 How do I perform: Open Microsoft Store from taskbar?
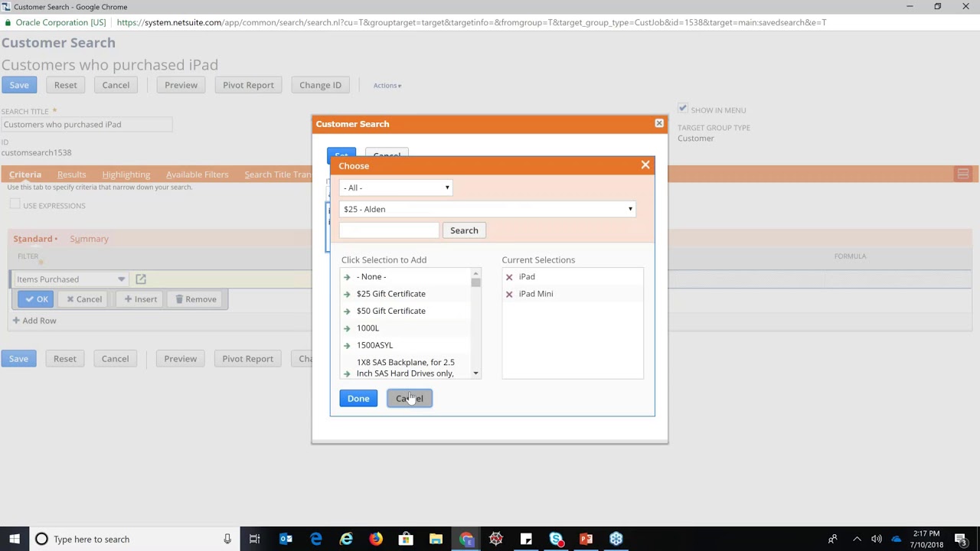[x=406, y=539]
